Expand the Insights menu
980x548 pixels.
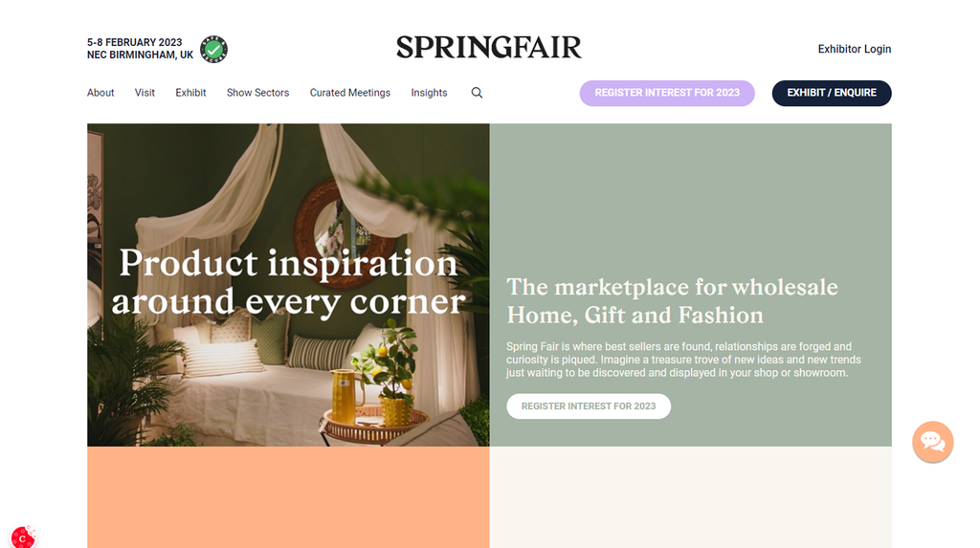[x=429, y=93]
